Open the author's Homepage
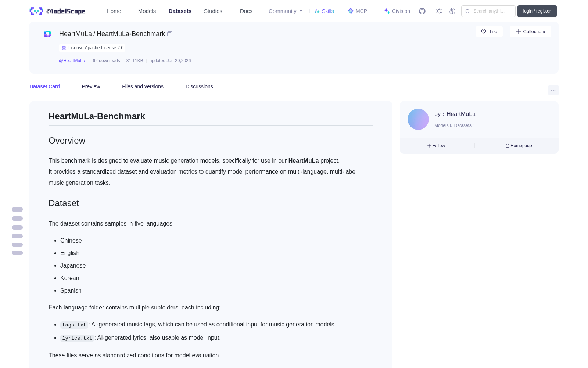The width and height of the screenshot is (588, 368). 519,146
